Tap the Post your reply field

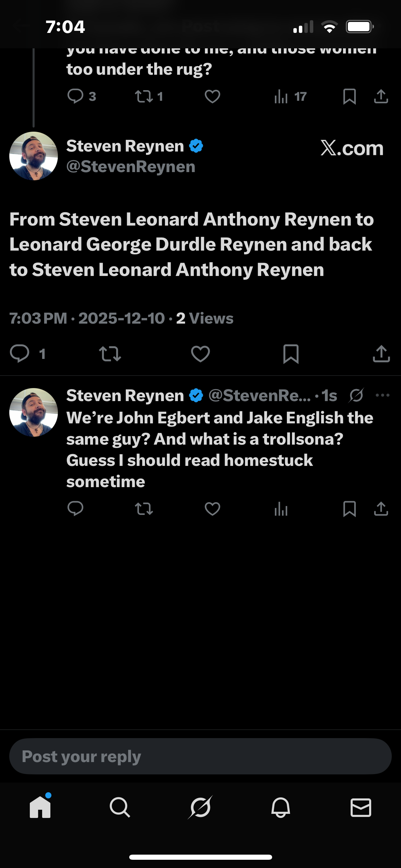tap(200, 756)
